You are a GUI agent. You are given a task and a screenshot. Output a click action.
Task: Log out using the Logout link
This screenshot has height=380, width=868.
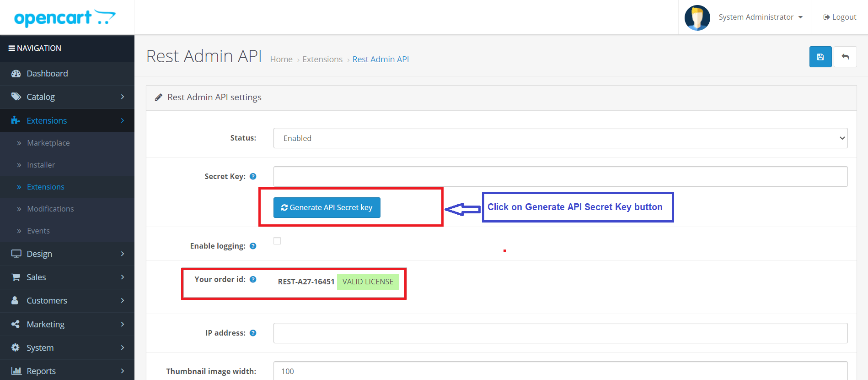(x=840, y=17)
